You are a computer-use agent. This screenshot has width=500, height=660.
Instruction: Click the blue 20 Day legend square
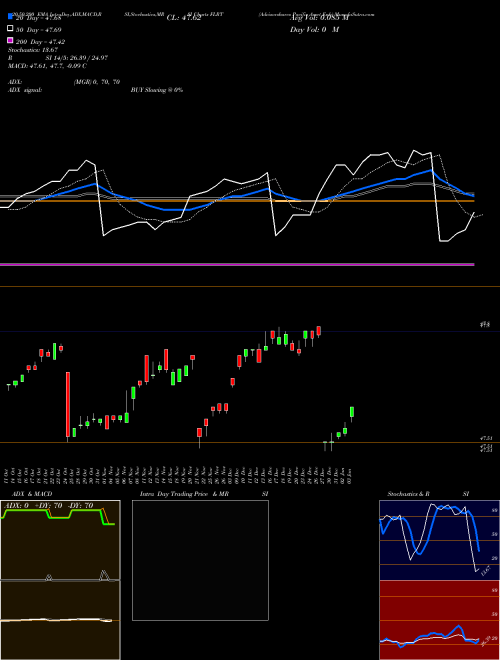(11, 16)
